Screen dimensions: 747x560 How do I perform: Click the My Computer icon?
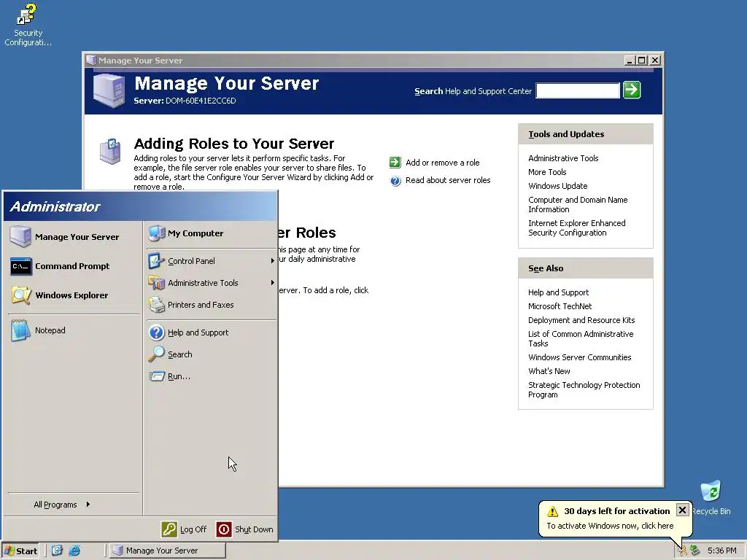click(x=156, y=233)
